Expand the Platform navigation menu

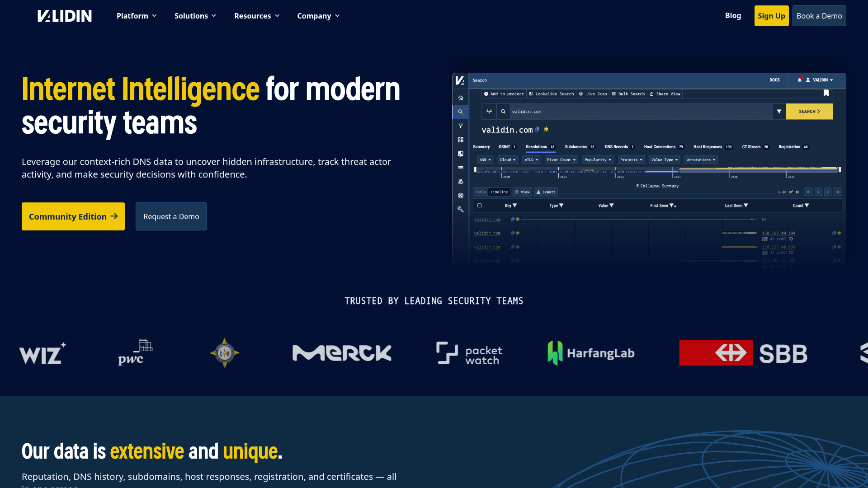click(x=137, y=16)
